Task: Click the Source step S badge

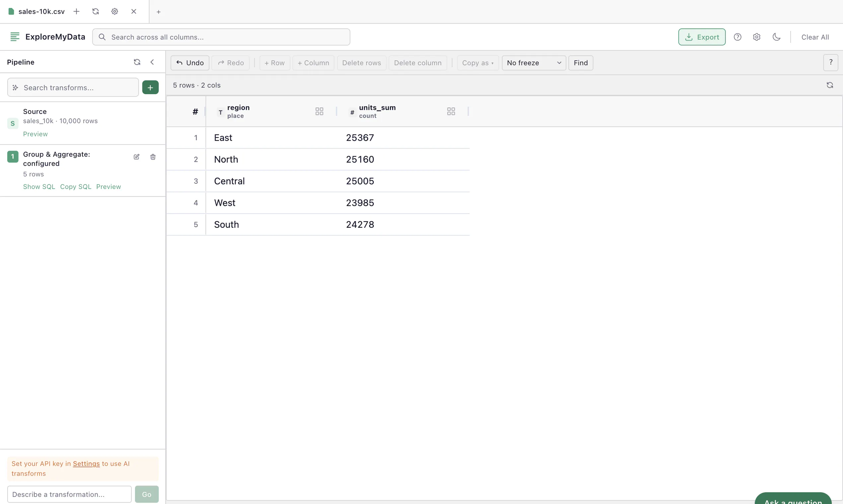Action: (x=13, y=124)
